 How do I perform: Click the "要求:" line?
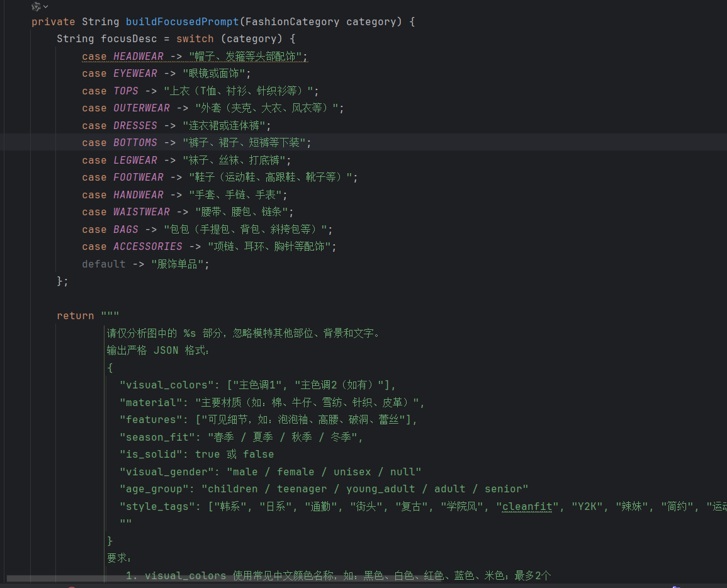[119, 558]
